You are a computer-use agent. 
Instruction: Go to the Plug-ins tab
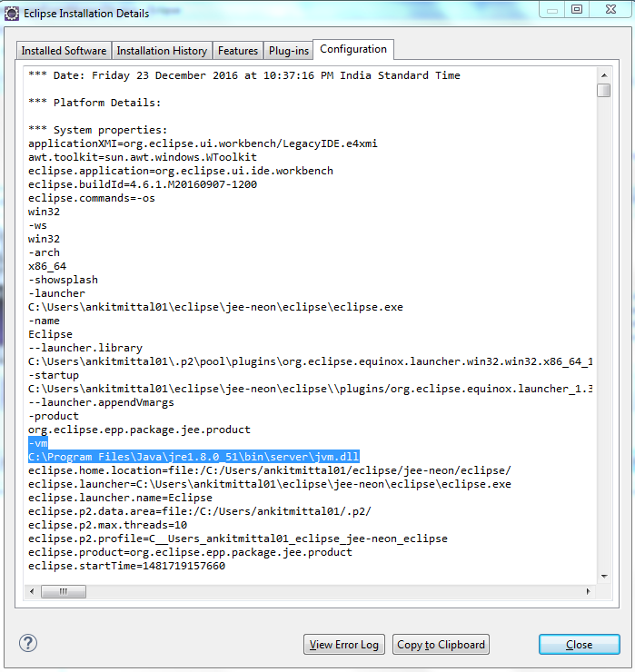289,51
